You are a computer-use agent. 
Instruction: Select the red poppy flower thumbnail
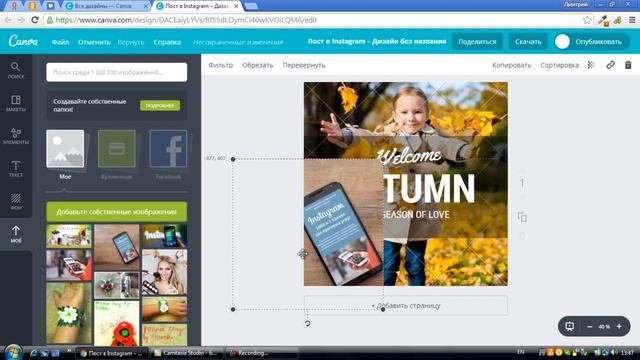(x=117, y=324)
